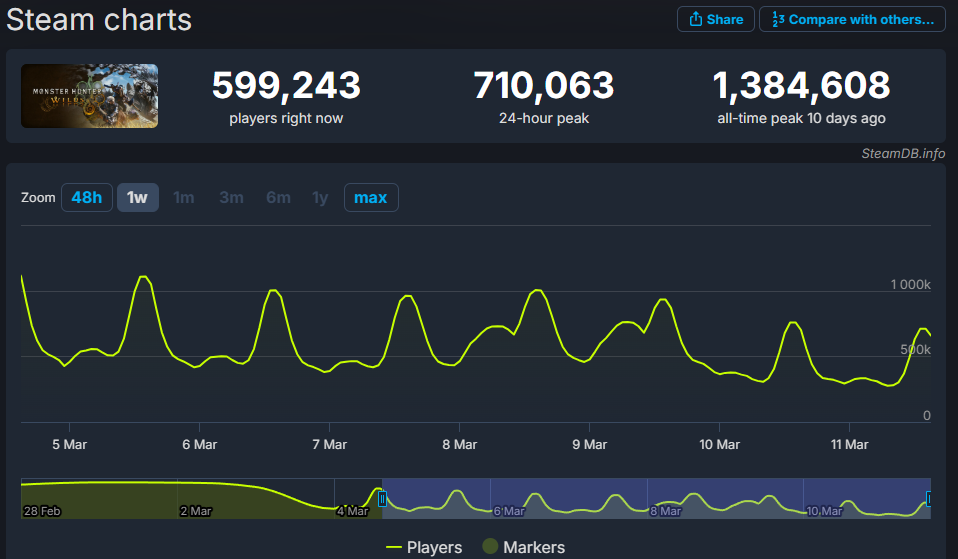Click the ranking icon in Compare button
The height and width of the screenshot is (559, 958).
(778, 19)
